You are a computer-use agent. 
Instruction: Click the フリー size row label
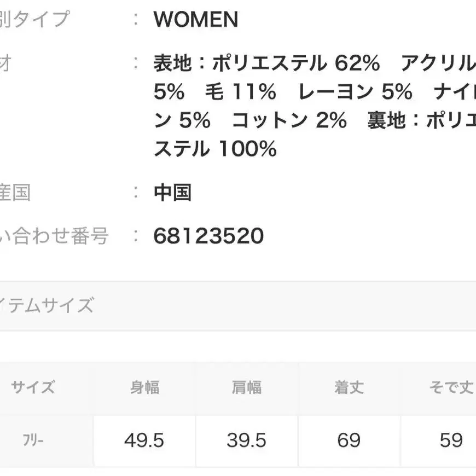pos(33,441)
